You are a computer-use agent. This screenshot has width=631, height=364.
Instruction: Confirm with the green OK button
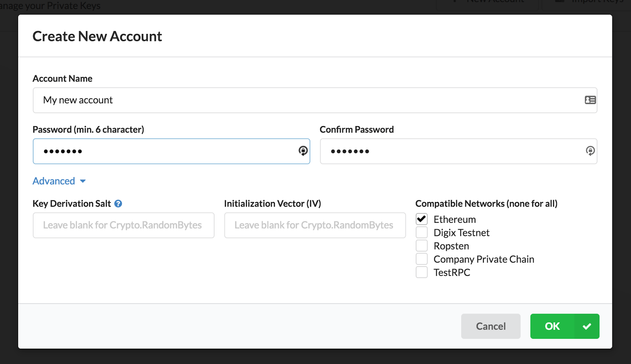pyautogui.click(x=552, y=326)
